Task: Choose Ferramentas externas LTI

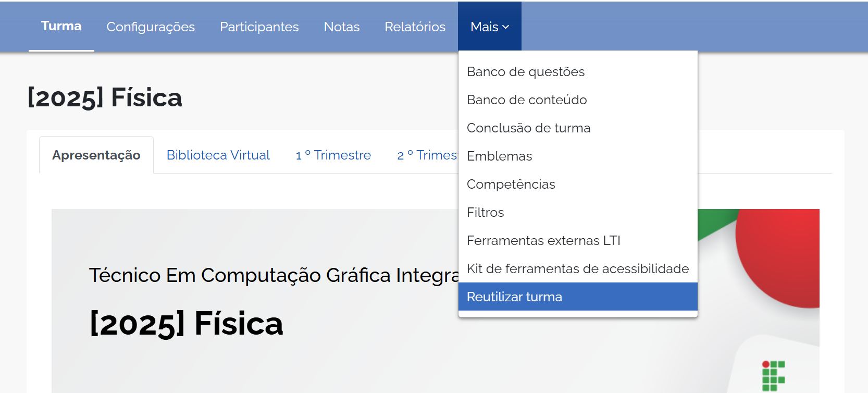Action: [543, 240]
